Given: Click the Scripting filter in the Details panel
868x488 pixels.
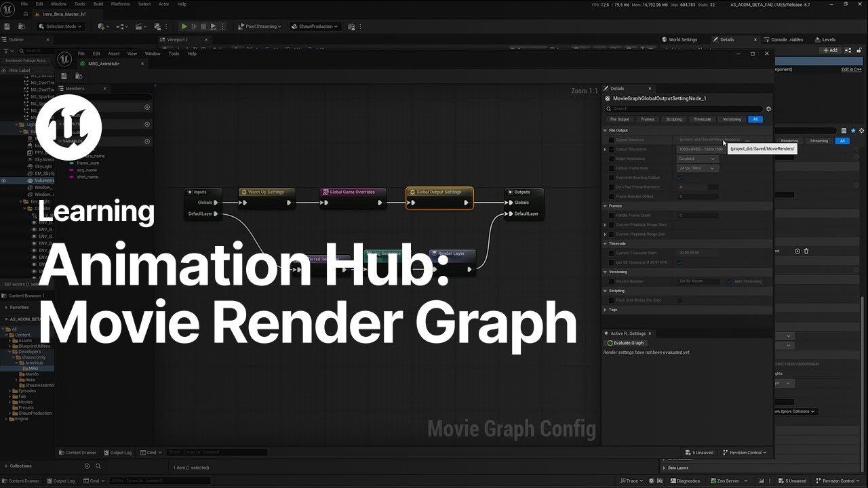Looking at the screenshot, I should [674, 119].
